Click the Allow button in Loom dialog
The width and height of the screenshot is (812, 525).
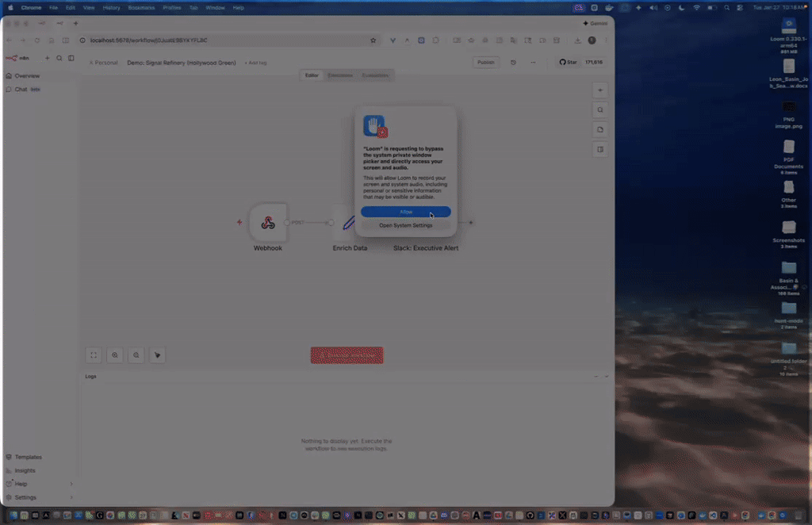tap(405, 212)
